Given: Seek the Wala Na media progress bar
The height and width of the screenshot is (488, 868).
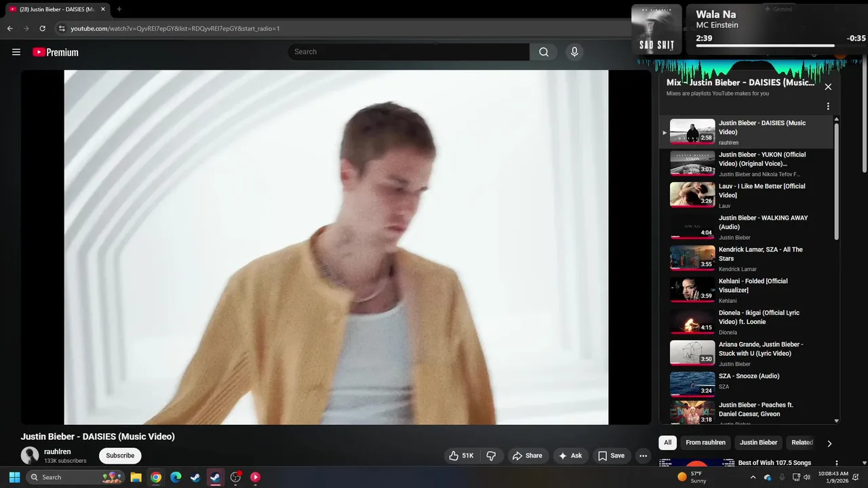Looking at the screenshot, I should click(x=764, y=45).
